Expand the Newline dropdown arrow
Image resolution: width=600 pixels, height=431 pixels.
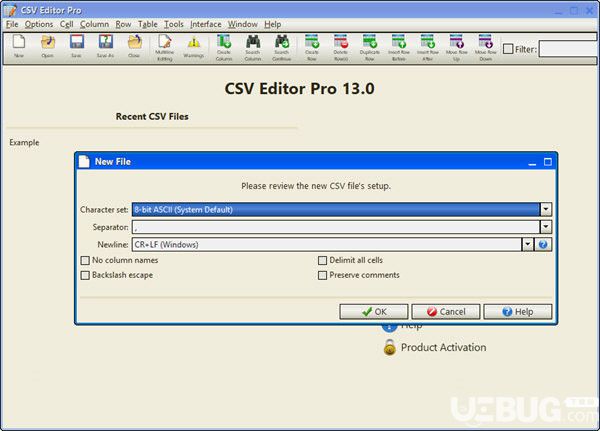click(528, 244)
